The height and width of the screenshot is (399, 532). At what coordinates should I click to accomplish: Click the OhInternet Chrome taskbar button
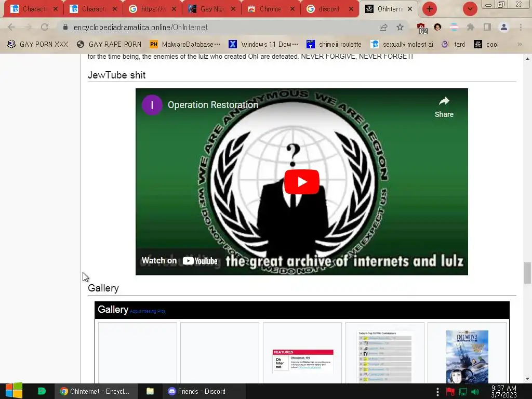coord(96,391)
